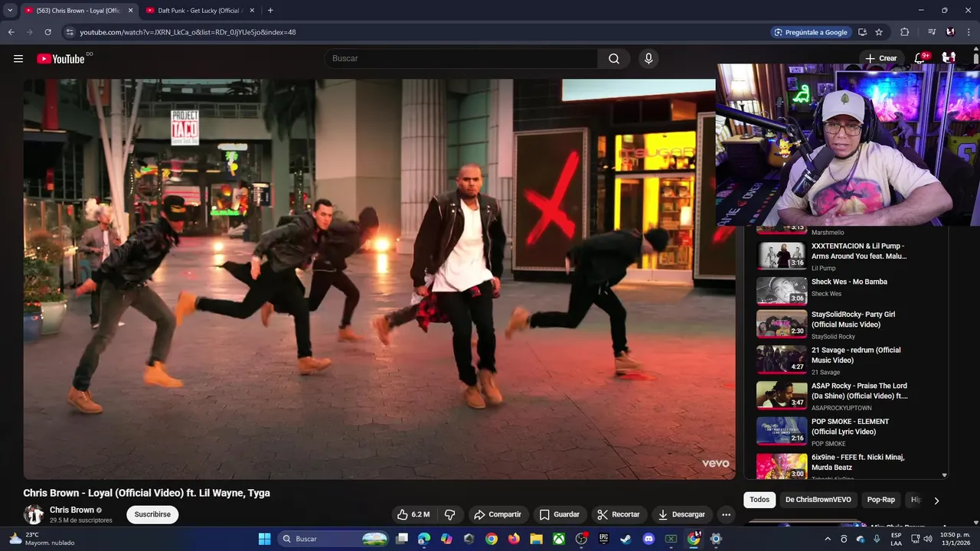Select the Todos filter chip

pos(759,500)
